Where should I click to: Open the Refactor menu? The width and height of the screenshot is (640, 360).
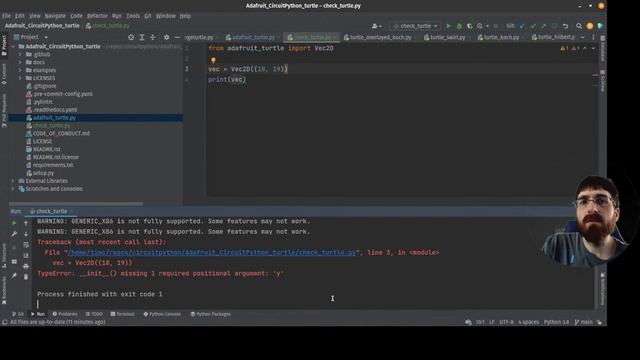[97, 16]
